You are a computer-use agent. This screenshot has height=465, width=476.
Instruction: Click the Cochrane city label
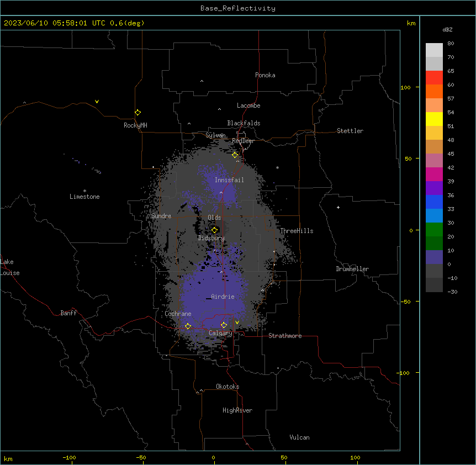[x=178, y=314]
